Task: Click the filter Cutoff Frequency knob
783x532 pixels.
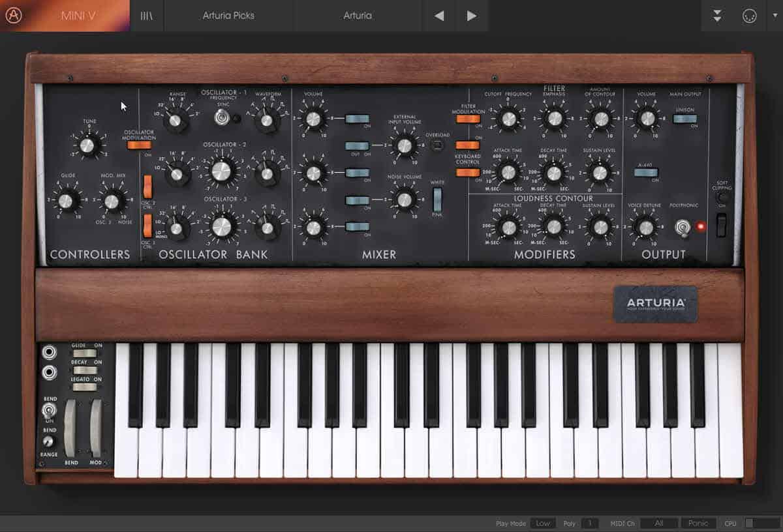Action: (508, 119)
